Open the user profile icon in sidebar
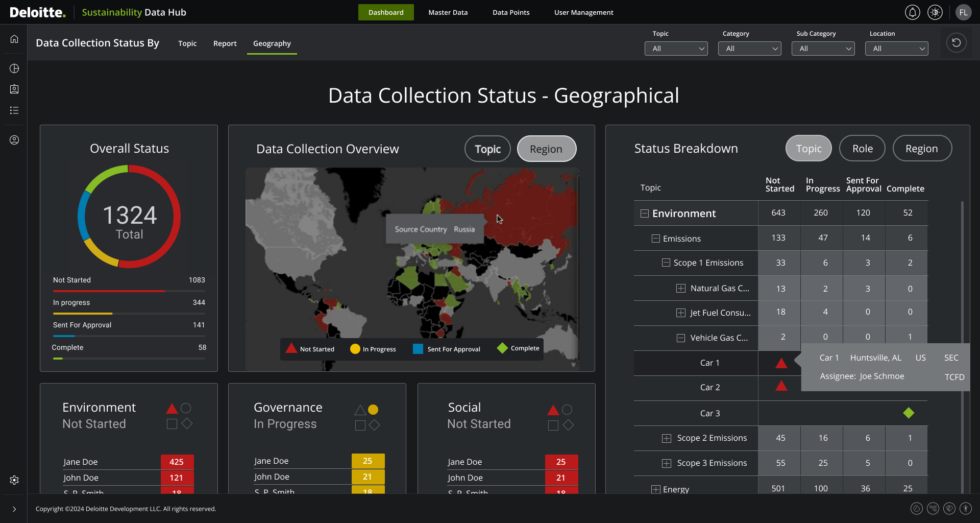980x523 pixels. [x=14, y=139]
